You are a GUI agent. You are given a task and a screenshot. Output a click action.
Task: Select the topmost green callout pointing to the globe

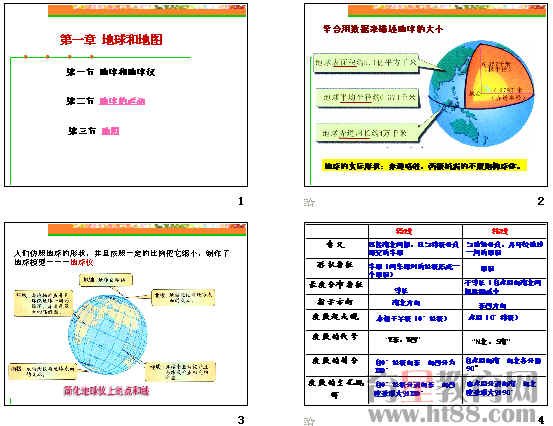click(366, 63)
